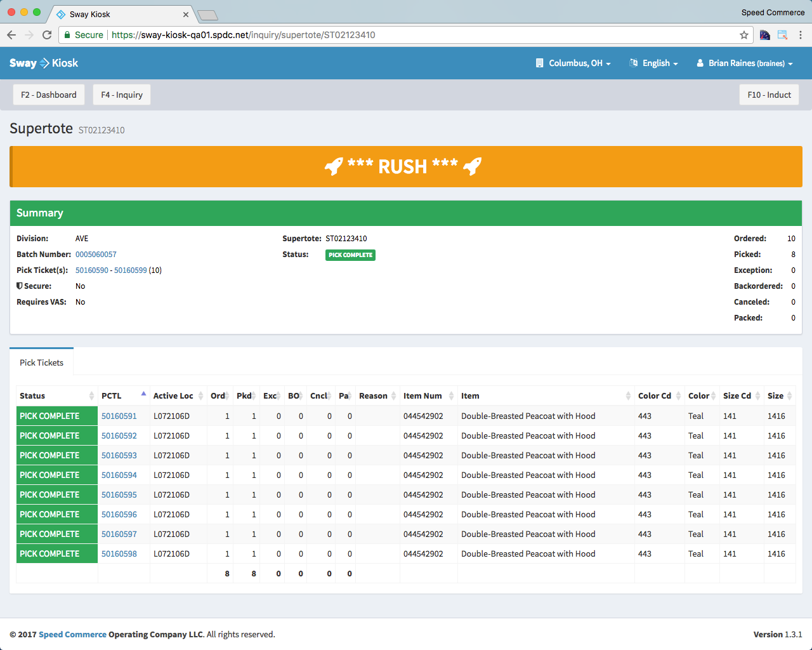Viewport: 812px width, 650px height.
Task: Select the Sway Kiosk browser tab
Action: pyautogui.click(x=121, y=14)
